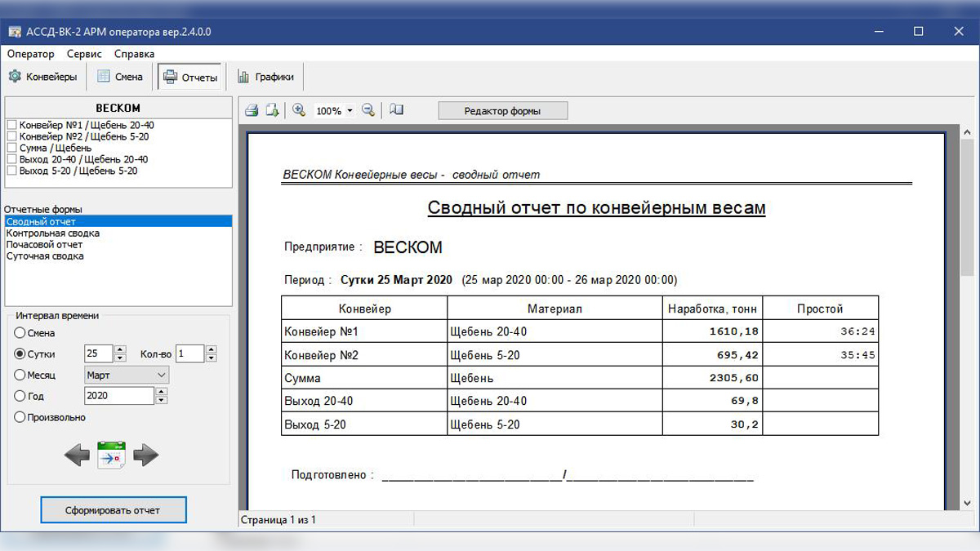Print the report using the printer icon
Image resolution: width=980 pixels, height=551 pixels.
coord(252,110)
